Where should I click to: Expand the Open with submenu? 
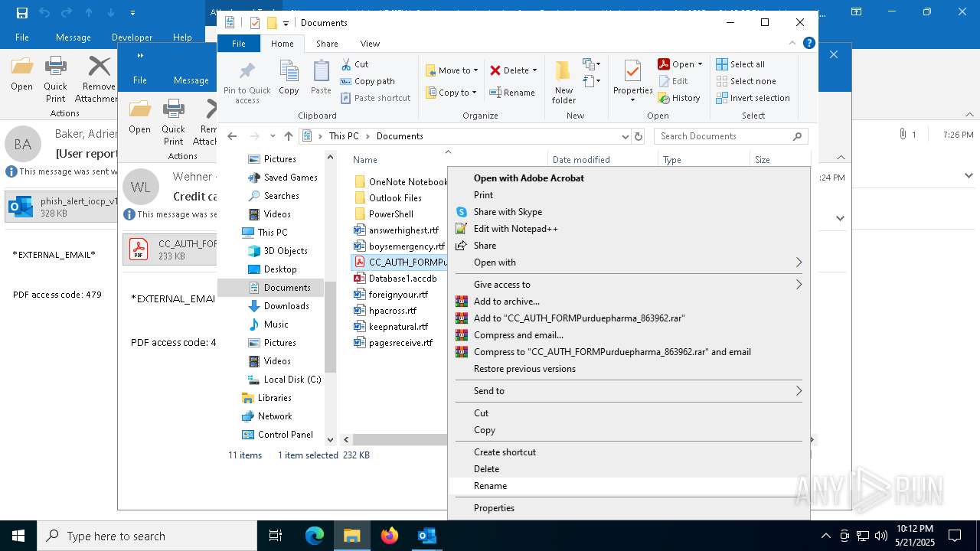[x=799, y=262]
